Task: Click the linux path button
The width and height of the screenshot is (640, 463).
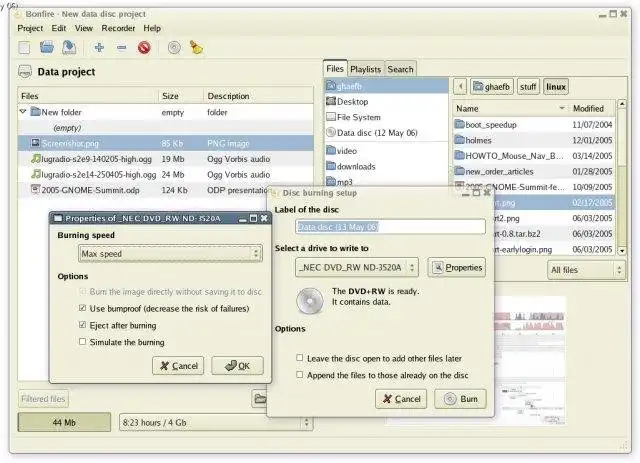Action: pyautogui.click(x=556, y=87)
